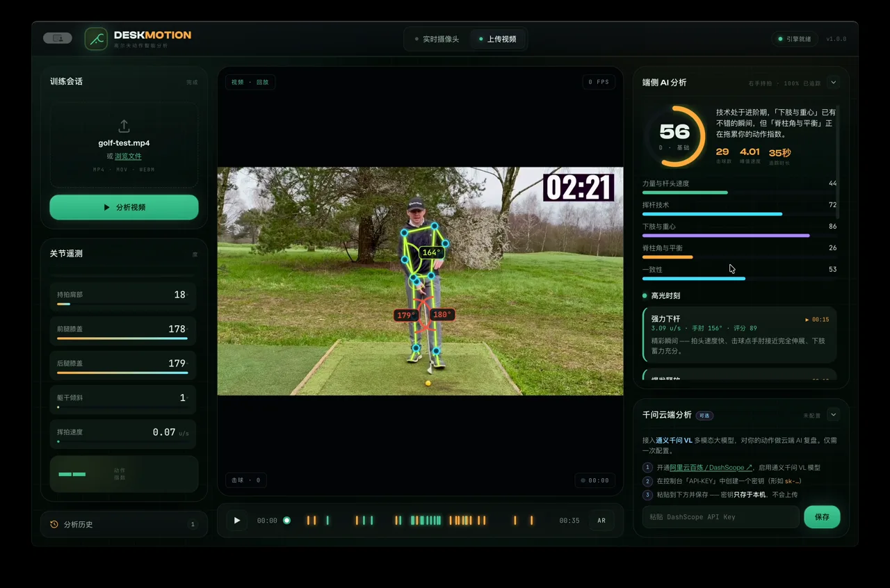Click the 视频 · 回放 badge
Viewport: 890px width, 588px height.
pyautogui.click(x=250, y=82)
